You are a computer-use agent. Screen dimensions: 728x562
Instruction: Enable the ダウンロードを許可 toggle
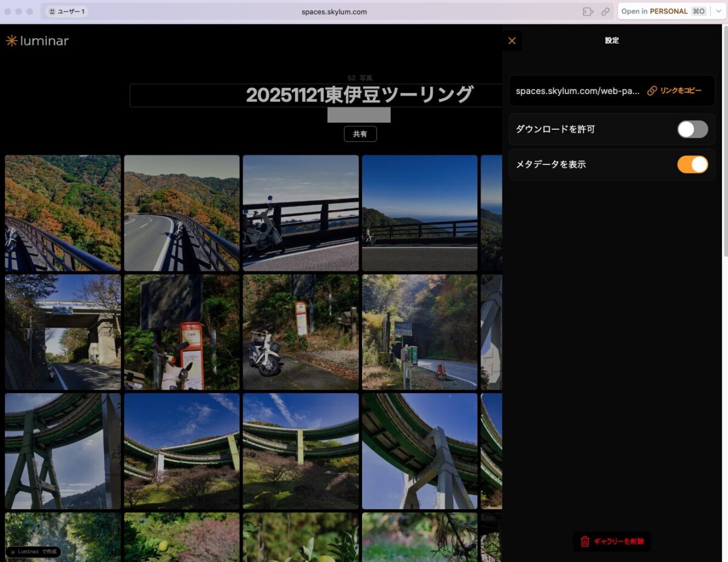692,129
